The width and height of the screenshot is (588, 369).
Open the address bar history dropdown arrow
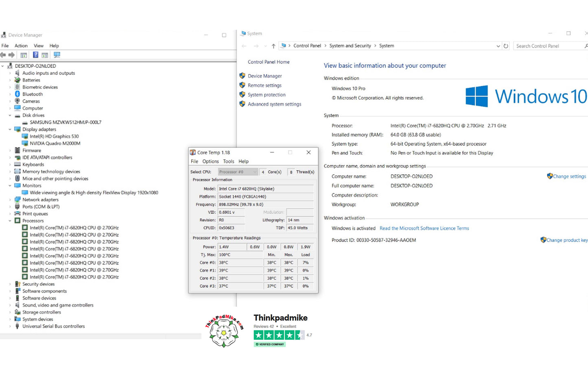pyautogui.click(x=498, y=46)
